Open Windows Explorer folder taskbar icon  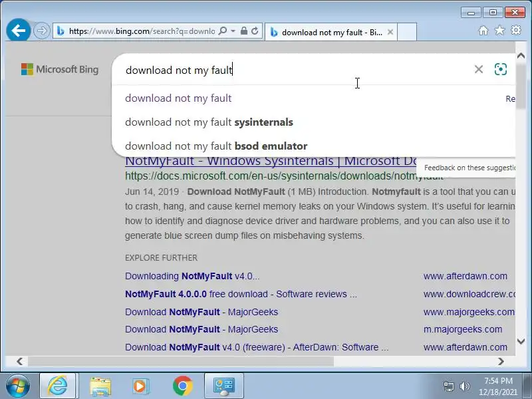click(100, 386)
